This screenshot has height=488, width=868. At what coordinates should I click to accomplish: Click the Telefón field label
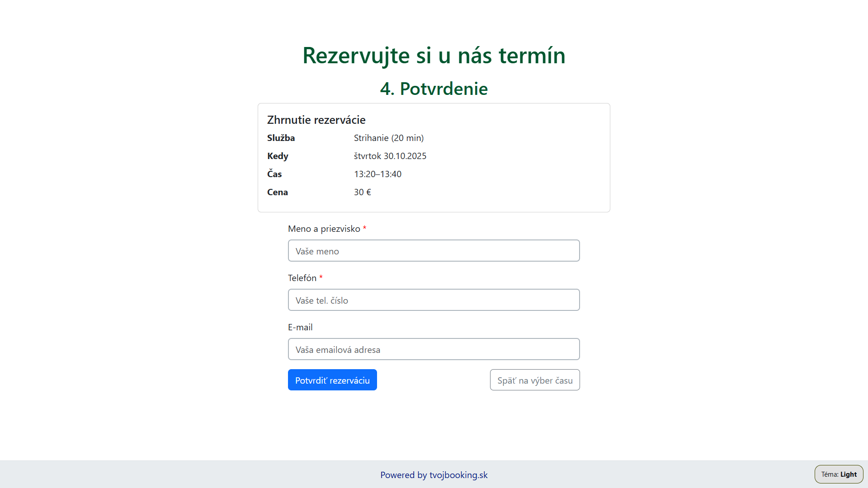302,278
